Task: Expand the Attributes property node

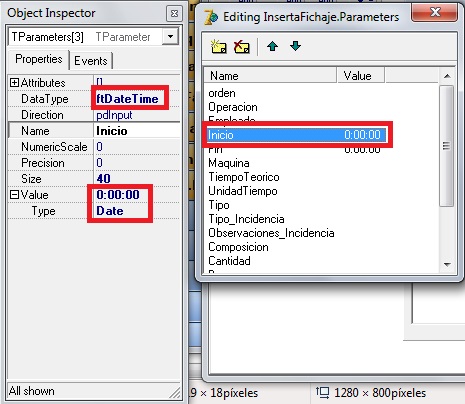Action: (x=14, y=83)
